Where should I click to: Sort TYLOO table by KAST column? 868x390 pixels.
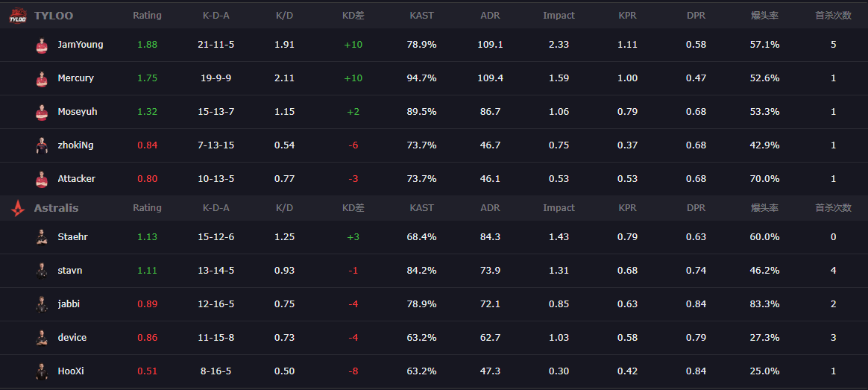[x=421, y=16]
